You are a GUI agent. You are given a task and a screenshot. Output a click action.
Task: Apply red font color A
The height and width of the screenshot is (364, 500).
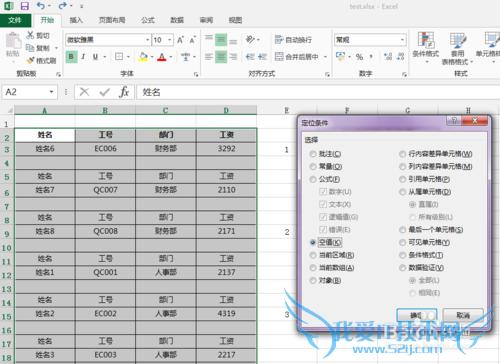tap(162, 57)
